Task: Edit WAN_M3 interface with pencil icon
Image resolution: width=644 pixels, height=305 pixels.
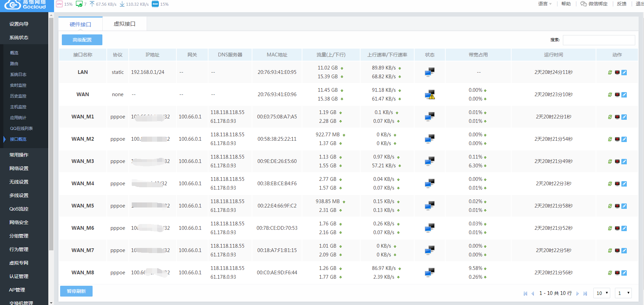Action: click(x=624, y=162)
